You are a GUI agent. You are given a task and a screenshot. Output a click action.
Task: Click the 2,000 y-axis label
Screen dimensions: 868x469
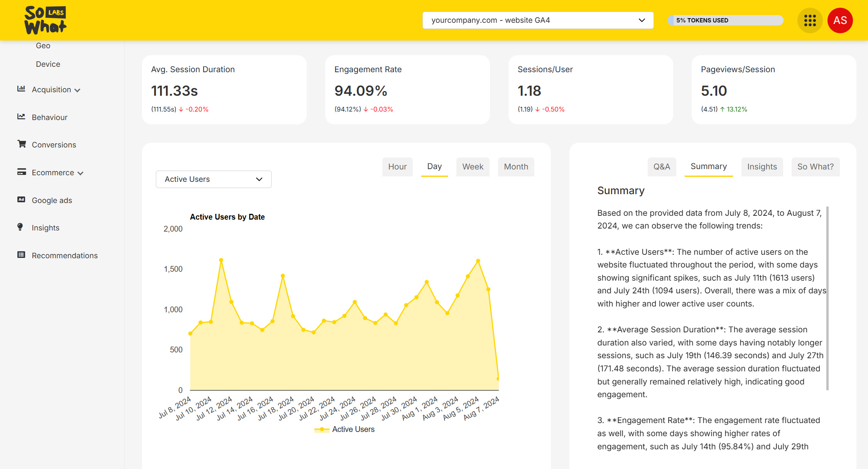tap(173, 229)
